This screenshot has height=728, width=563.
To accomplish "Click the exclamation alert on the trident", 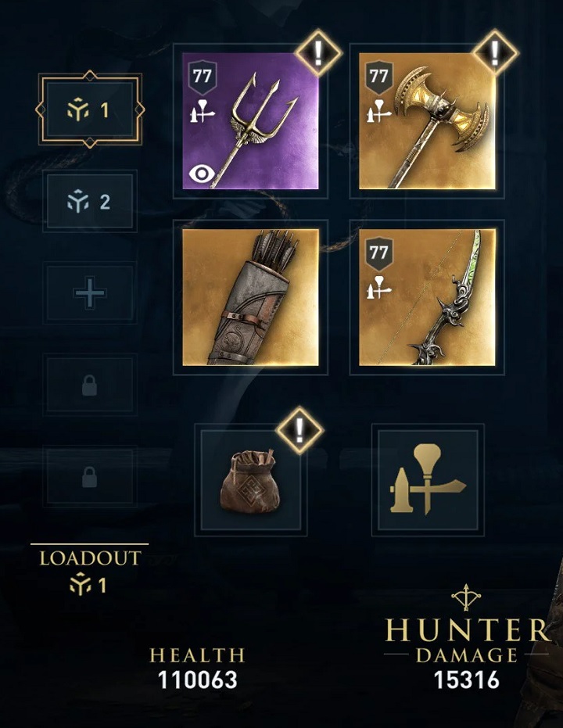I will [x=318, y=53].
